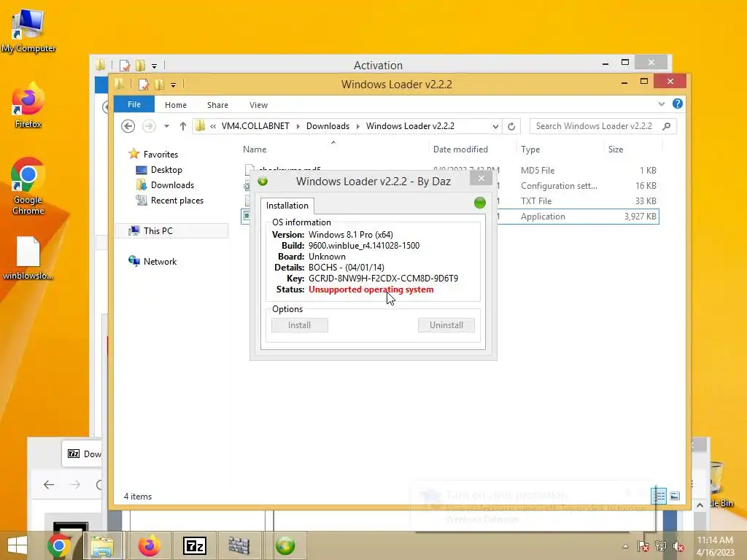Open the Share ribbon tab
The width and height of the screenshot is (747, 560).
[217, 105]
